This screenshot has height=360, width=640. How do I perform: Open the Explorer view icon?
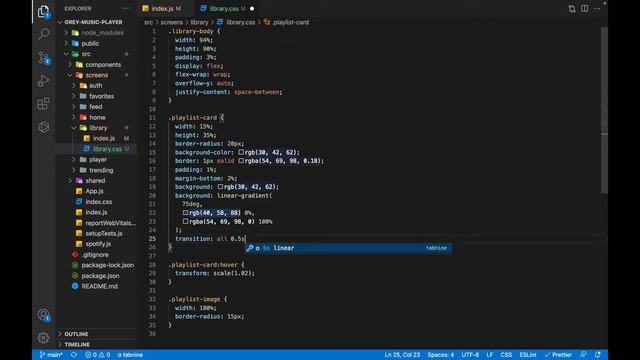(x=43, y=11)
